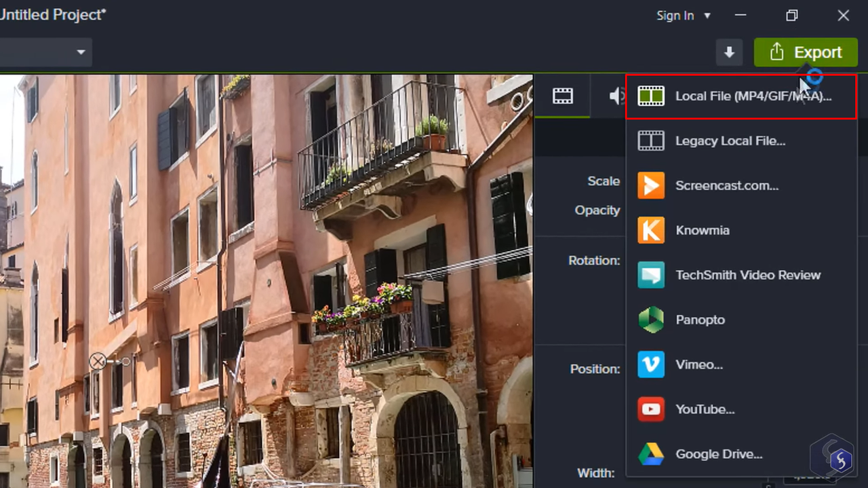Image resolution: width=868 pixels, height=488 pixels.
Task: Click the Position property label
Action: click(x=595, y=369)
